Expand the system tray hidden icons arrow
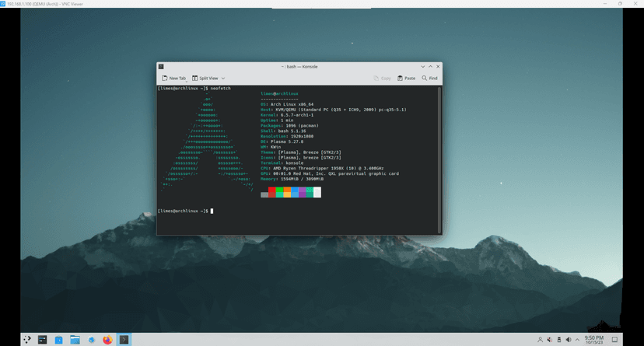Viewport: 644px width, 346px height. [x=576, y=340]
